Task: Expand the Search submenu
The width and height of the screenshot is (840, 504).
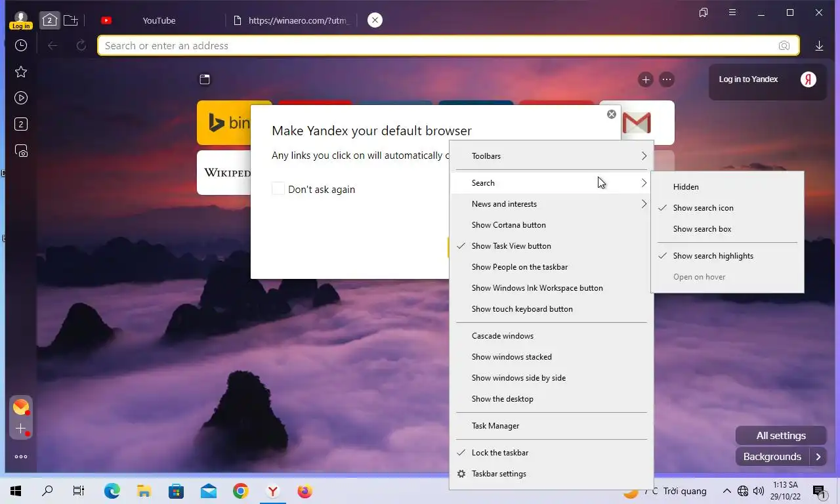Action: point(551,183)
